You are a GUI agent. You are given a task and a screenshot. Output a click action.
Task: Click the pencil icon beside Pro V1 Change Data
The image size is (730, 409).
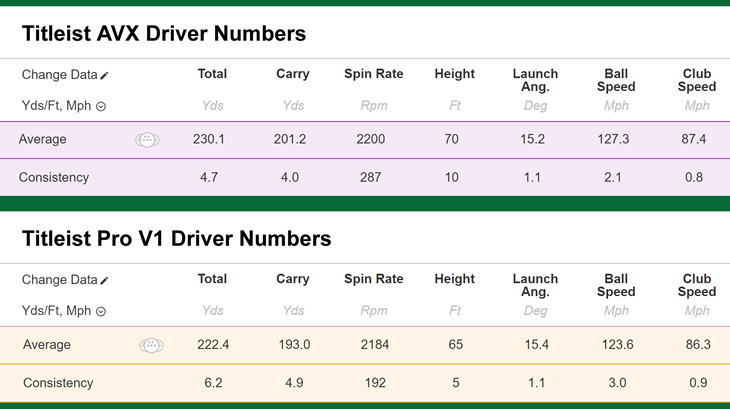coord(104,280)
